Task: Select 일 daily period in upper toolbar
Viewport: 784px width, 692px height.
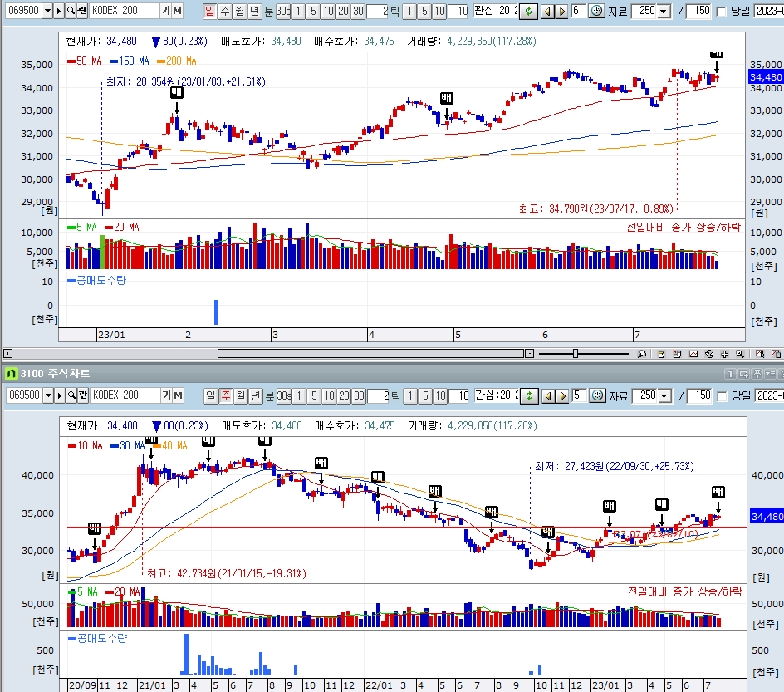Action: click(209, 11)
